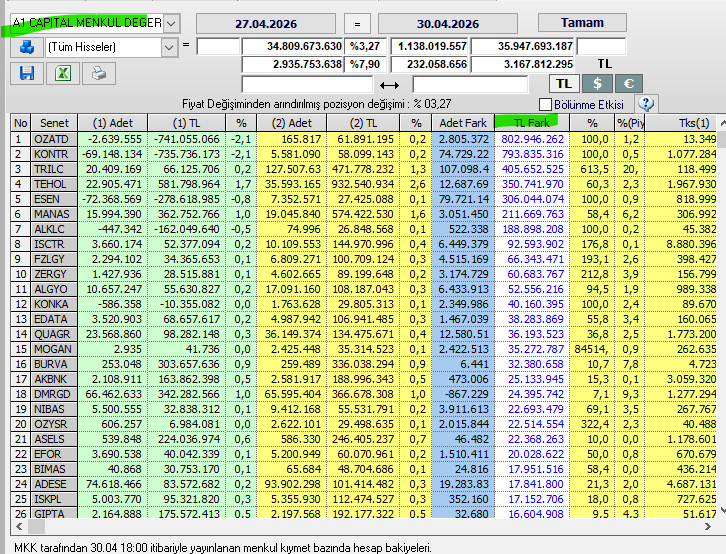The height and width of the screenshot is (554, 726).
Task: Click total value 35.947.693.187
Action: point(522,46)
